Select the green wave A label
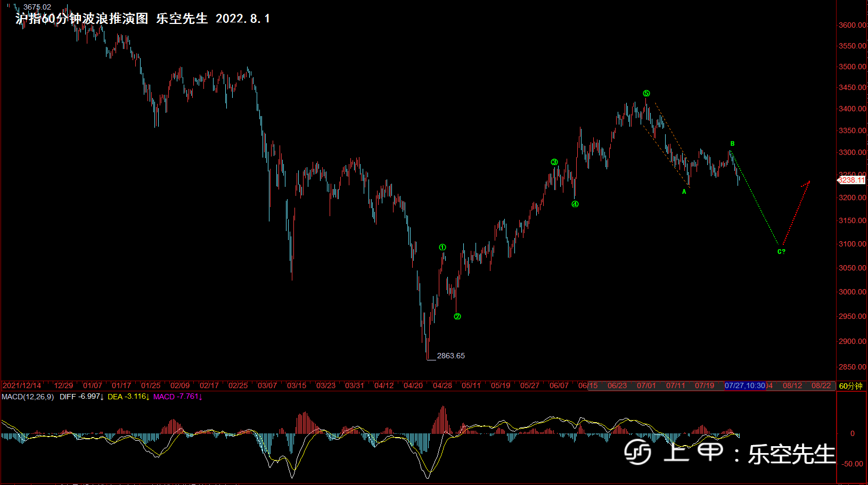868x485 pixels. point(684,192)
